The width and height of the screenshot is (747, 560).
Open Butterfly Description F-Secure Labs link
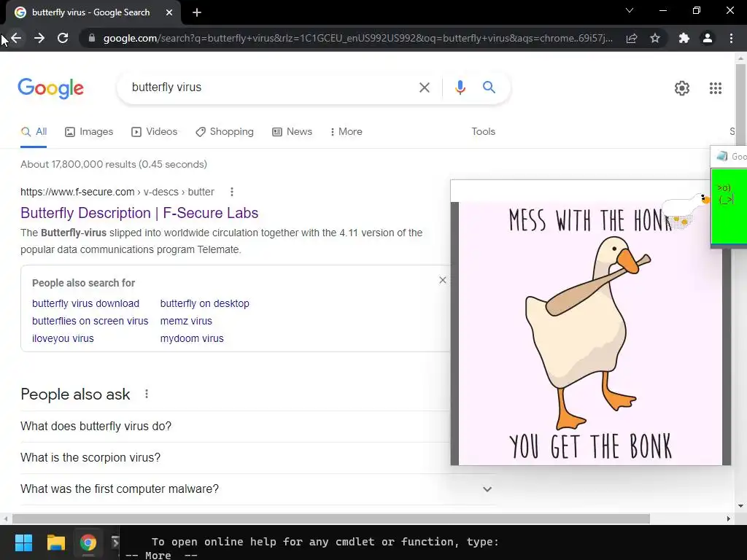click(139, 213)
